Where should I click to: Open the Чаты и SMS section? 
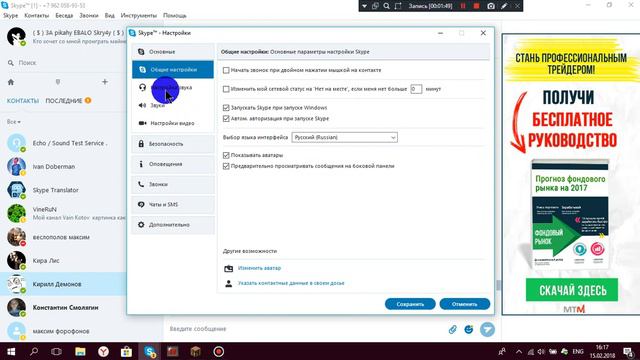173,204
